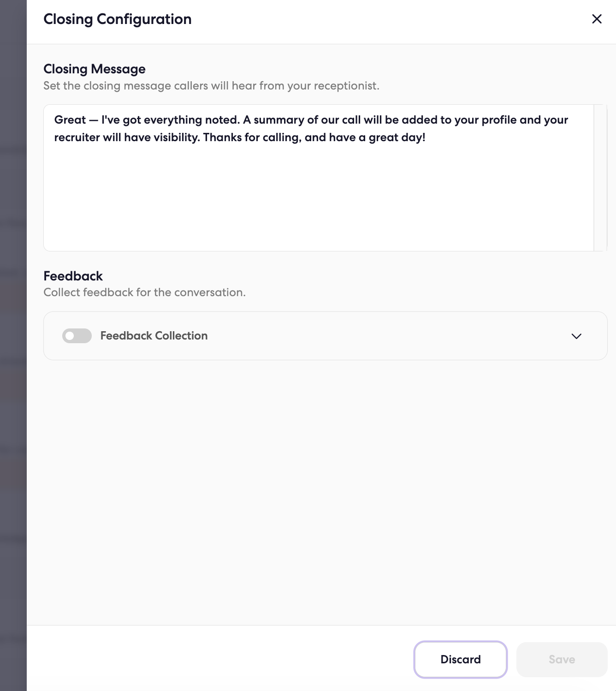
Task: Select the Feedback Collection label text
Action: click(x=154, y=336)
